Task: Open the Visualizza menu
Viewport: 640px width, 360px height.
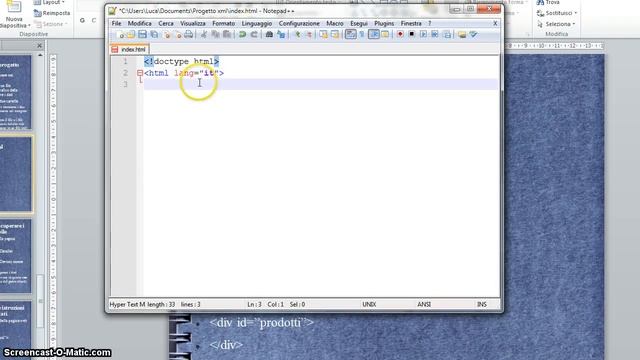Action: (x=193, y=24)
